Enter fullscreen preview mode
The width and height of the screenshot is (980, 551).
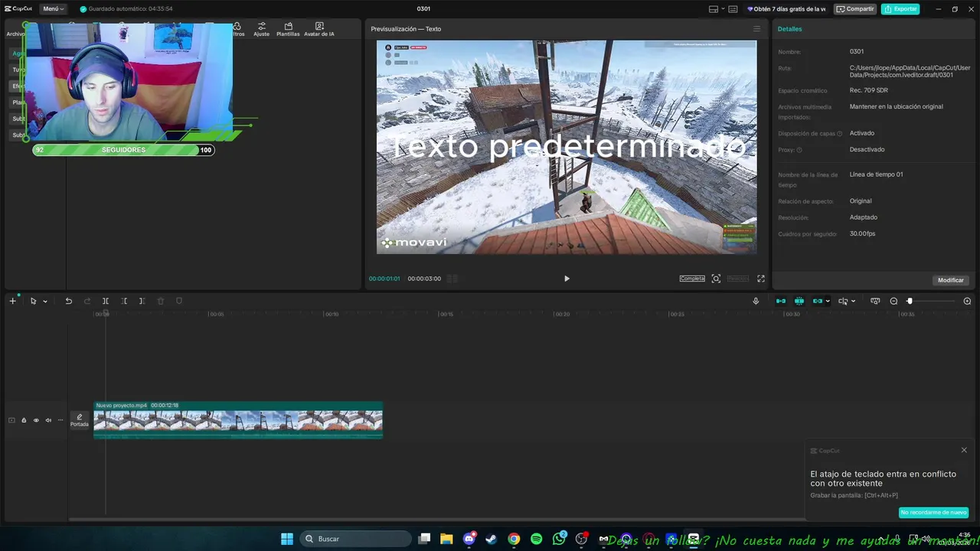(761, 279)
